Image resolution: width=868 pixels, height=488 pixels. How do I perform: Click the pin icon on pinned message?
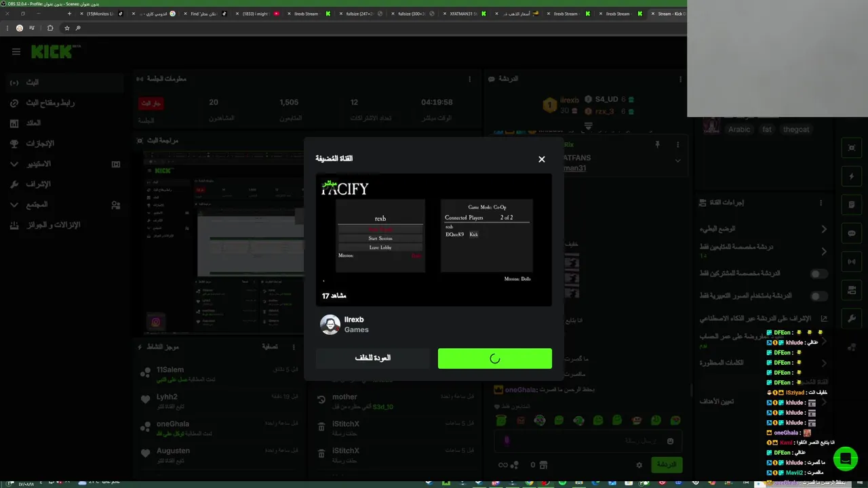(656, 144)
